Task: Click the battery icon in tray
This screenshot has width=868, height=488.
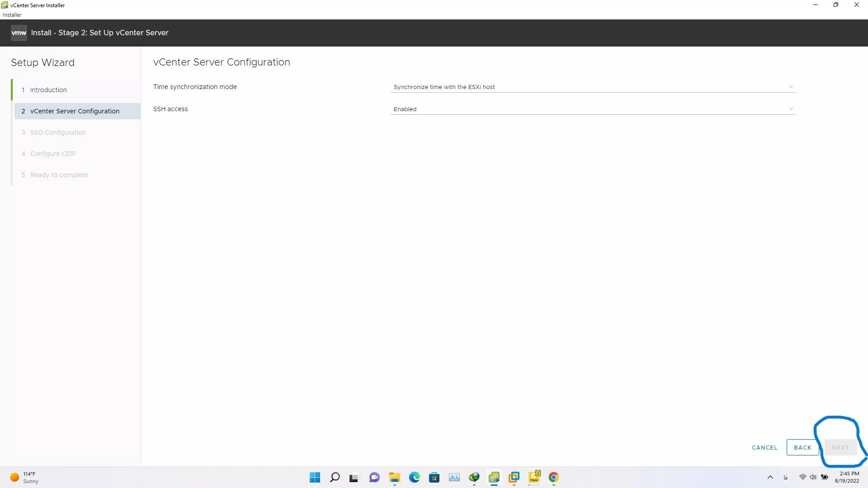Action: point(825,477)
